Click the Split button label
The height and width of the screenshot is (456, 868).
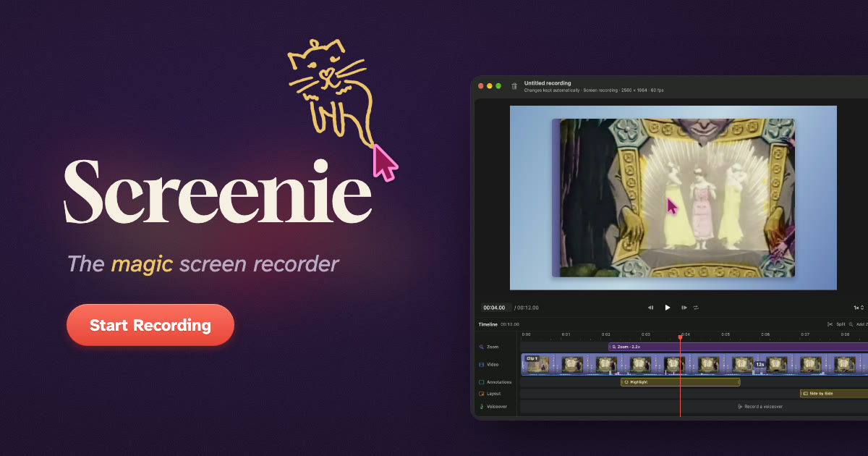[x=841, y=324]
